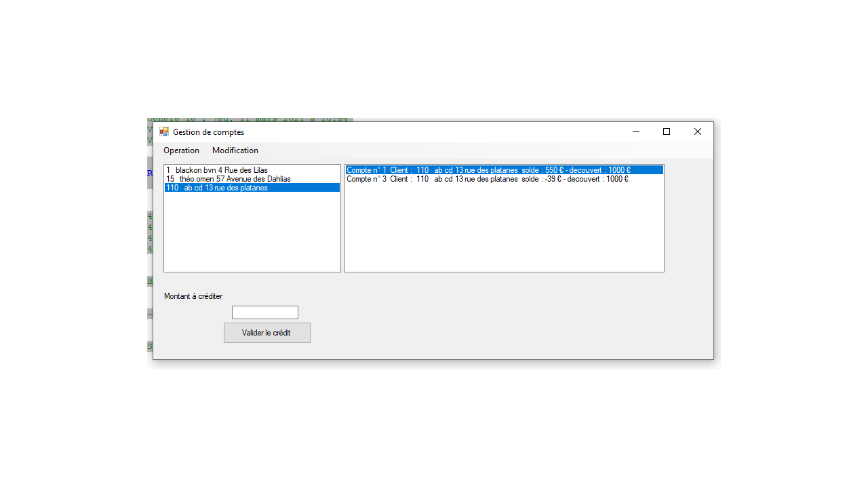The height and width of the screenshot is (488, 868).
Task: Open the Modification menu
Action: [x=235, y=150]
